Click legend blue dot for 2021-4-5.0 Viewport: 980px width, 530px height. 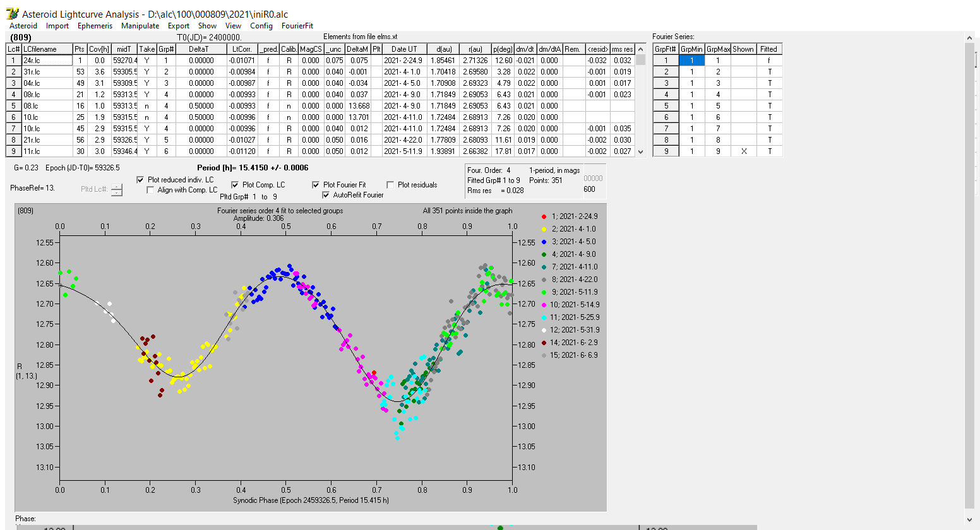(x=544, y=242)
